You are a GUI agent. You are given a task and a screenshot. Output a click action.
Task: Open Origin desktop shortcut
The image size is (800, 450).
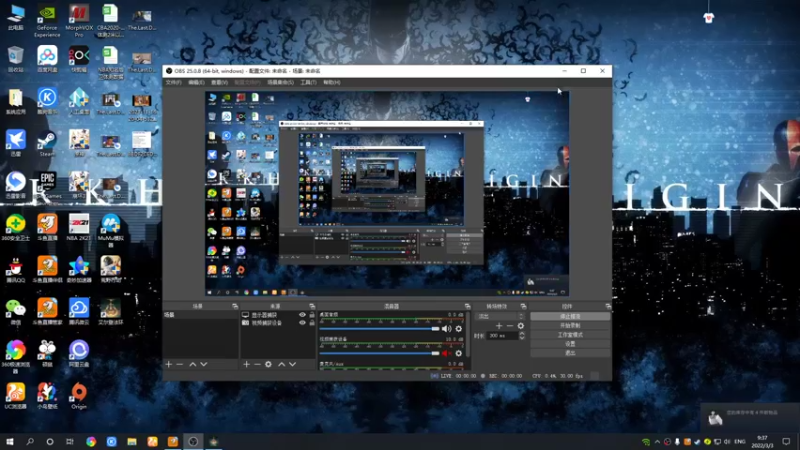(79, 396)
